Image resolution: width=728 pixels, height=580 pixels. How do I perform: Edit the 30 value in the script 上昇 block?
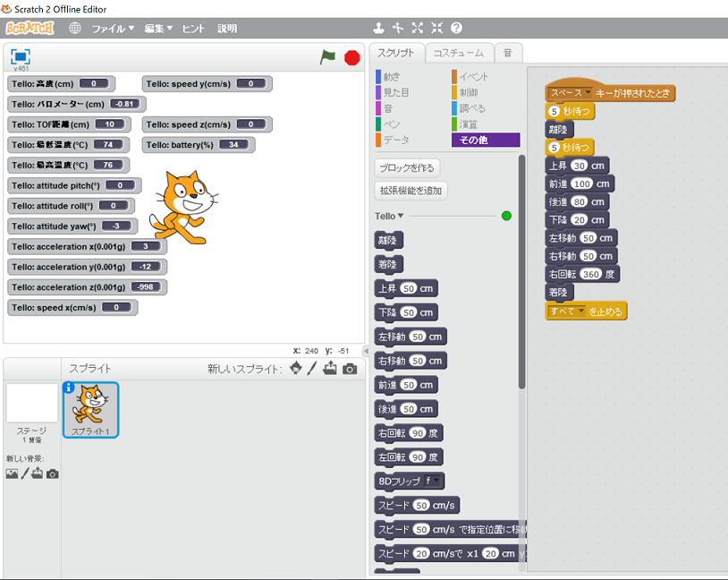point(579,166)
